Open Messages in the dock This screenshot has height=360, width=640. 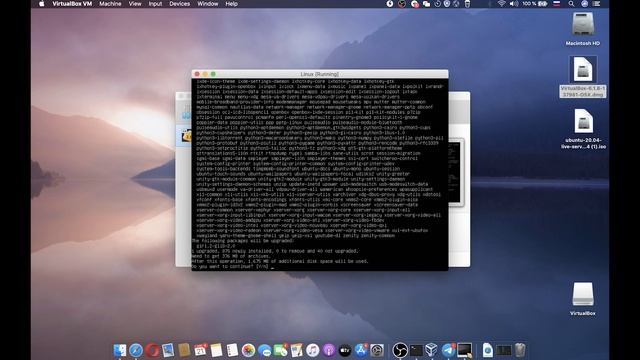tap(264, 350)
